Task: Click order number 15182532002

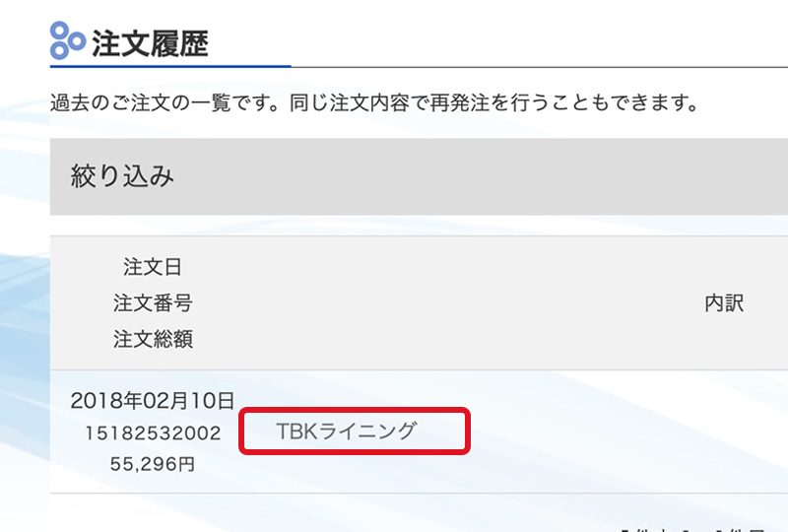Action: (x=153, y=432)
